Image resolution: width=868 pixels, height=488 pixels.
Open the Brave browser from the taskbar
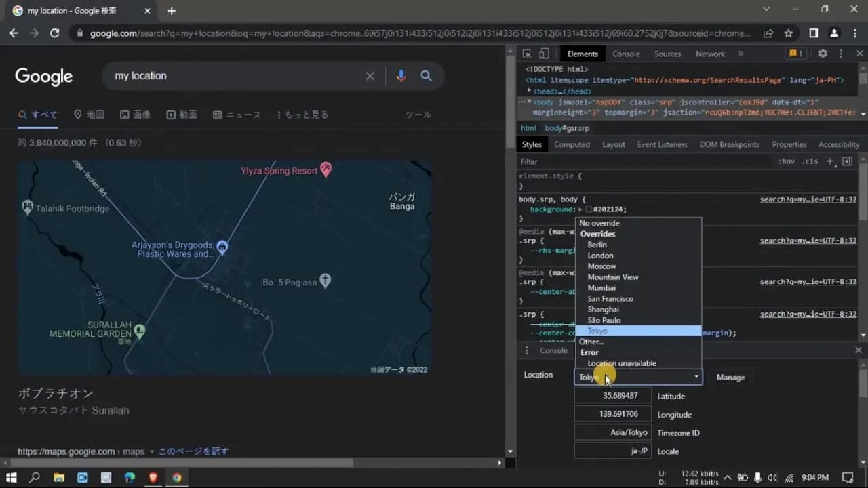pyautogui.click(x=153, y=477)
